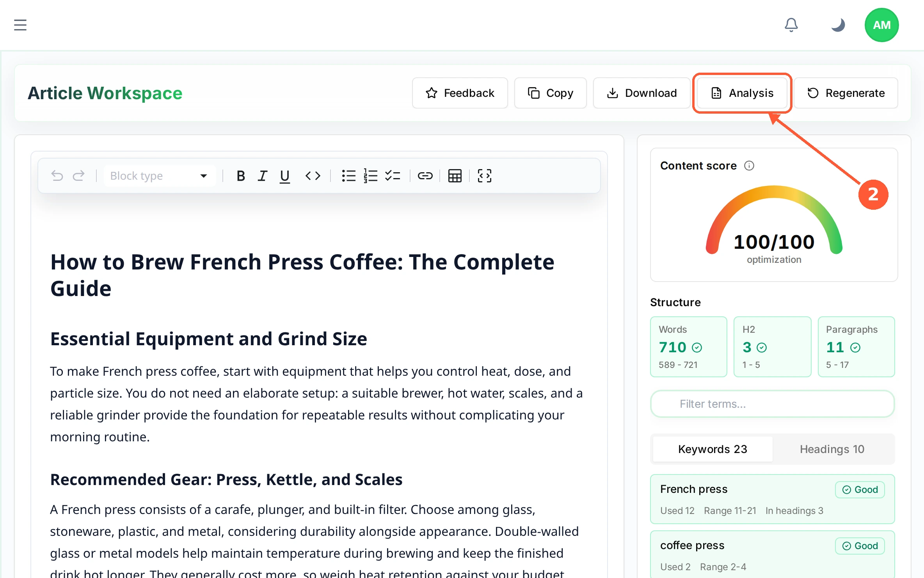Image resolution: width=924 pixels, height=578 pixels.
Task: Open the Block type dropdown
Action: 159,176
